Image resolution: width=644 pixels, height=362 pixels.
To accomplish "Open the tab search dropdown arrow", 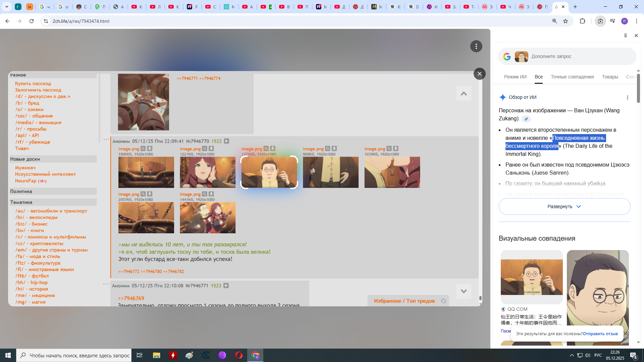I will point(7,7).
